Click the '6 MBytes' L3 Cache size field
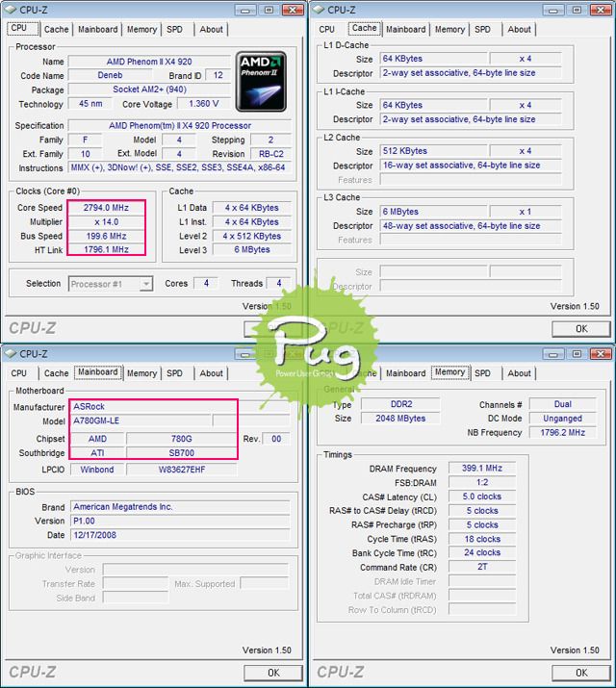The width and height of the screenshot is (616, 688). [433, 212]
